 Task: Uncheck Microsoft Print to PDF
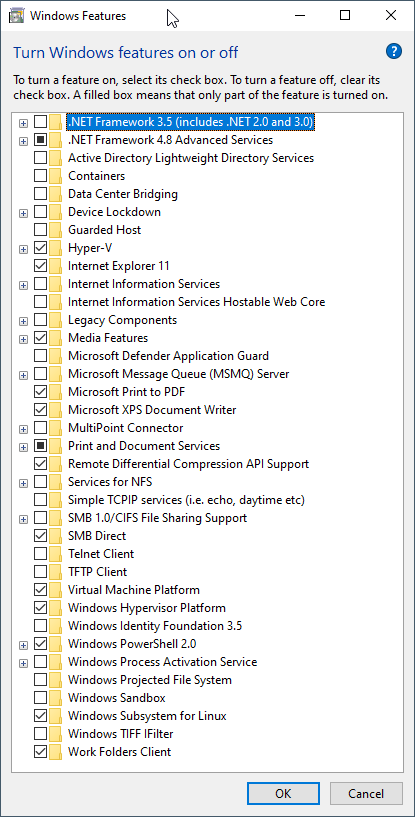click(x=40, y=392)
